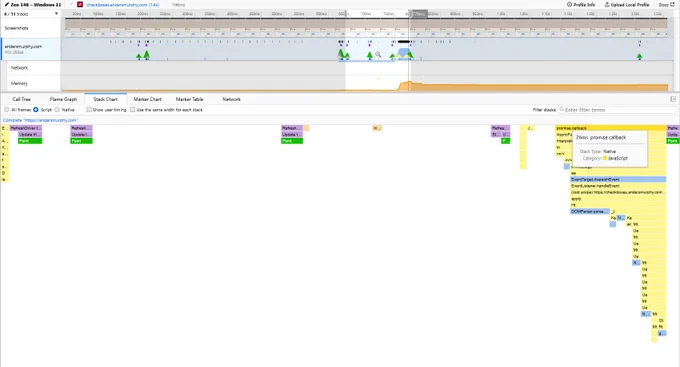The image size is (680, 367).
Task: Open the Docs external link
Action: [667, 4]
